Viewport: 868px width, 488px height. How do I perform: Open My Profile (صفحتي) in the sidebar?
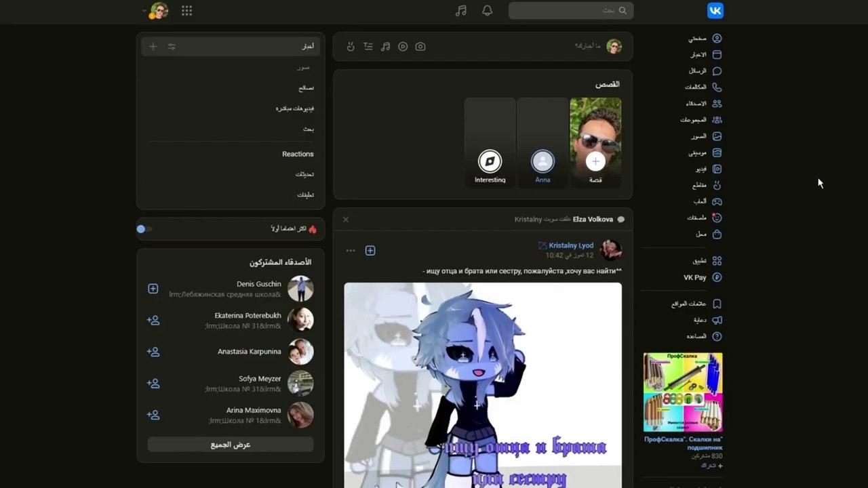(705, 39)
